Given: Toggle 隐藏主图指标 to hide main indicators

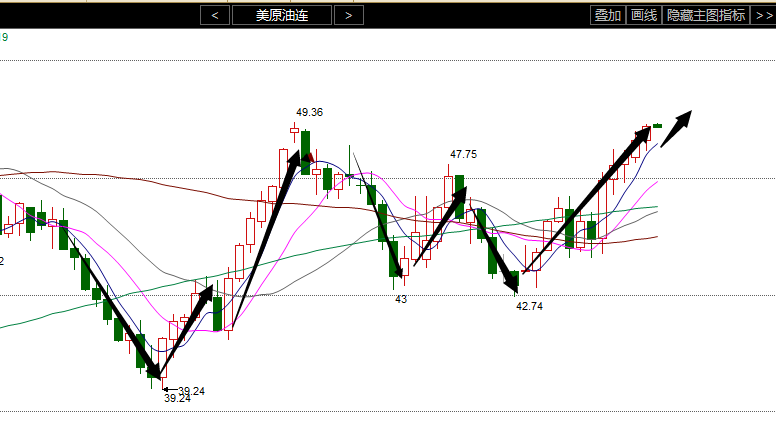Looking at the screenshot, I should 706,15.
